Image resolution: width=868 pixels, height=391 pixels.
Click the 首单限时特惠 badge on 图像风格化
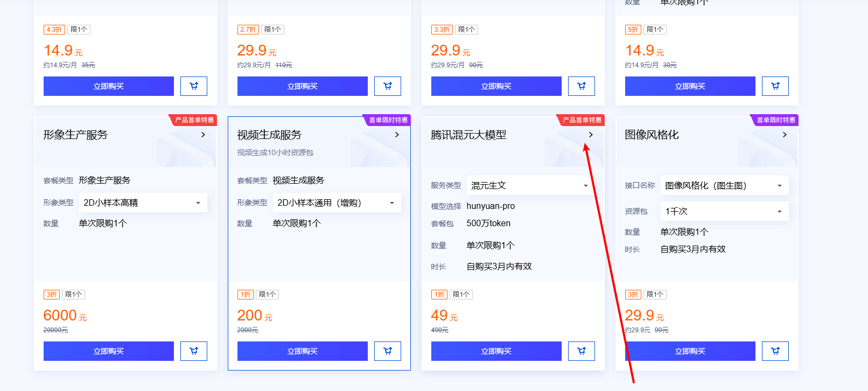[x=775, y=120]
